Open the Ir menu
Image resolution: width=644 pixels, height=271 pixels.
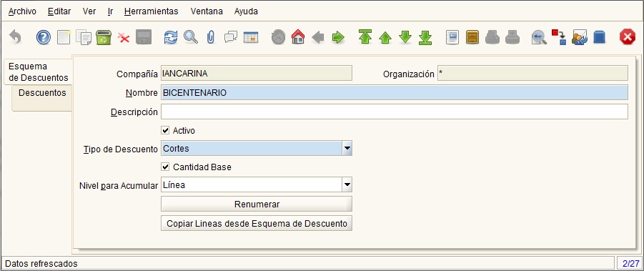(111, 11)
